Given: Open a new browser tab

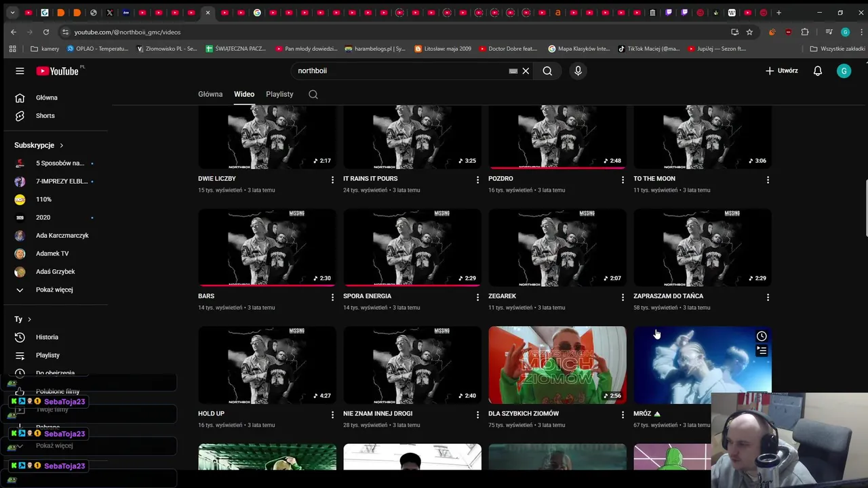Looking at the screenshot, I should point(778,12).
